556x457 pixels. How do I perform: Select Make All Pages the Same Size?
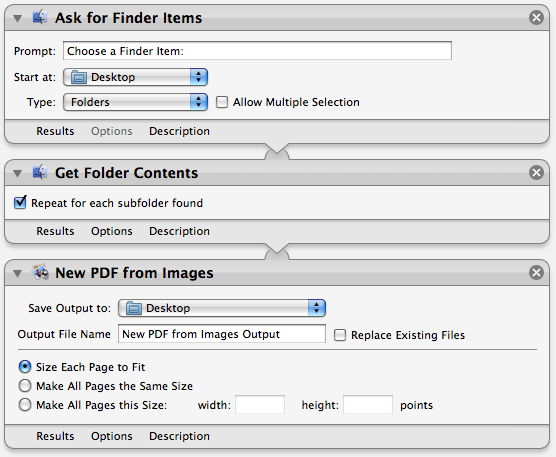25,386
